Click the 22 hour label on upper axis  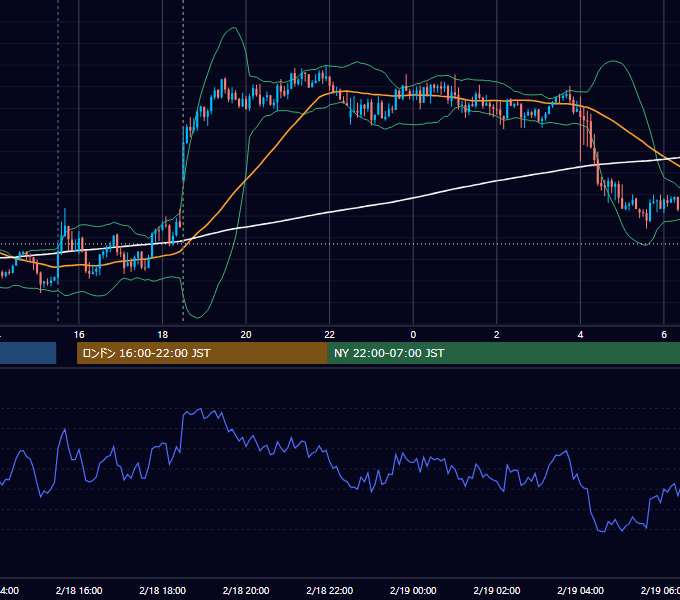(330, 335)
